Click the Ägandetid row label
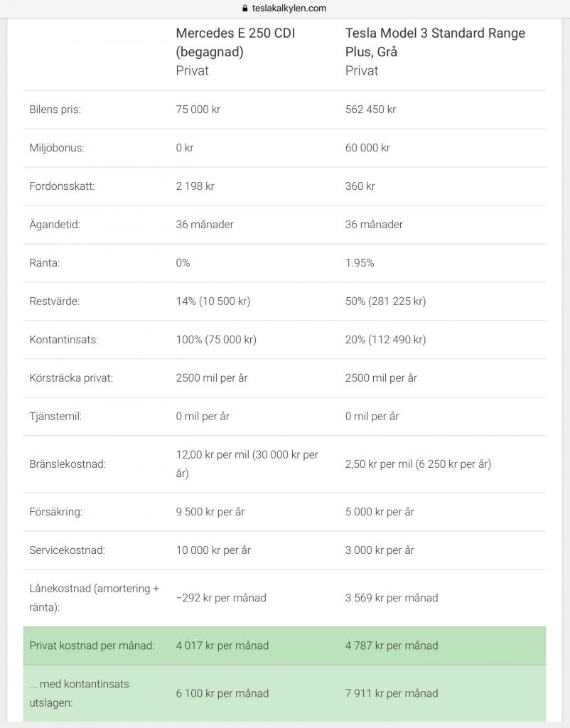Screen dimensions: 570x728 tap(55, 225)
